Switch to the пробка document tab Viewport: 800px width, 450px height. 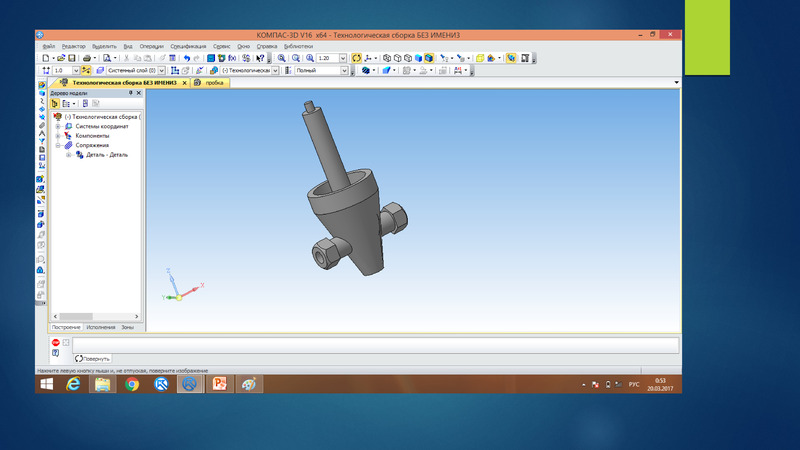point(211,83)
